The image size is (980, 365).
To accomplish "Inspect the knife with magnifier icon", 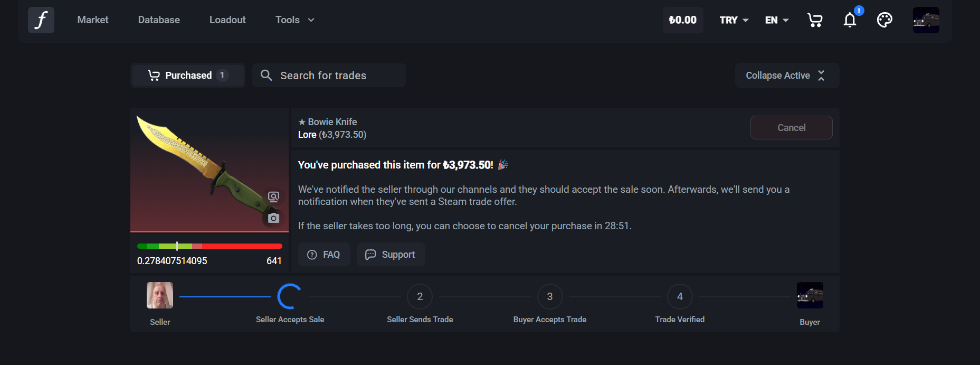I will (273, 197).
